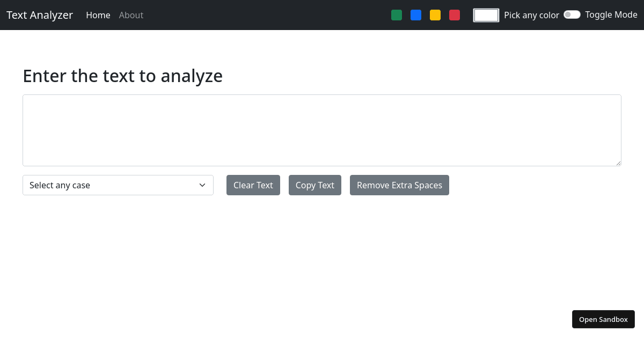Select the red color swatch
Viewport: 644px width, 338px height.
pyautogui.click(x=455, y=15)
